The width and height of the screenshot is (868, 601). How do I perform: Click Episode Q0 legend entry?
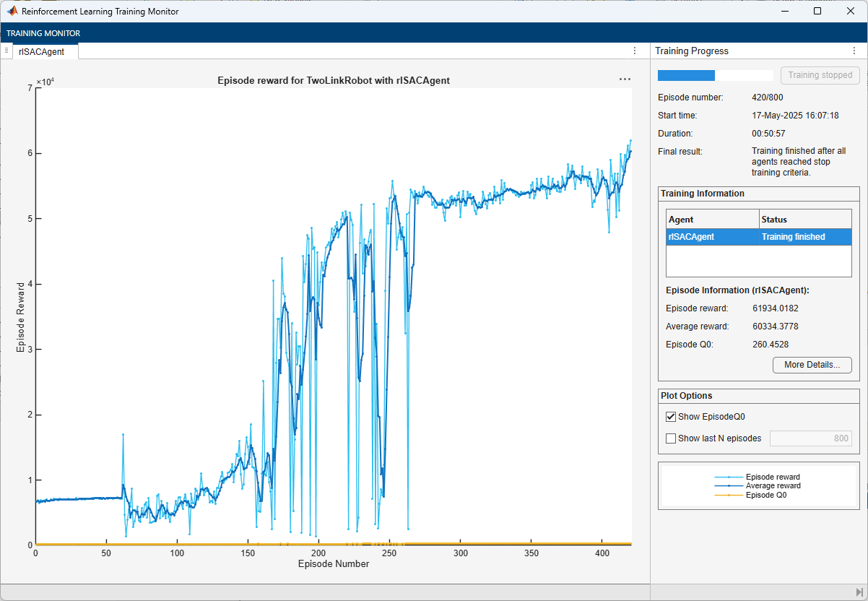point(765,495)
